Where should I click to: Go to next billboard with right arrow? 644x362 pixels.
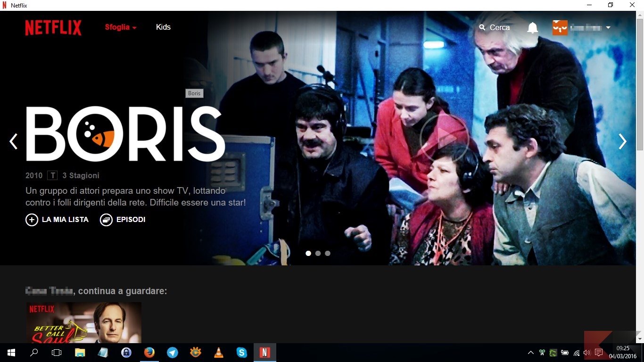click(x=623, y=141)
